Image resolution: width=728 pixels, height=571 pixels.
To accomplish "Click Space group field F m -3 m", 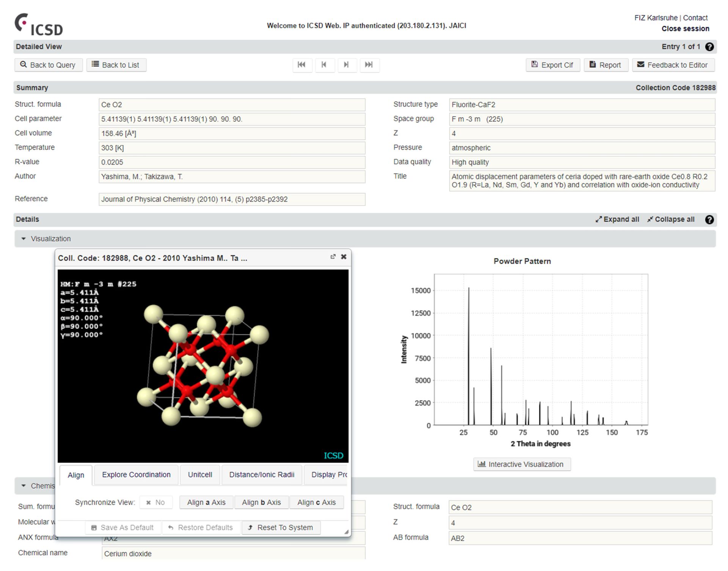I will [582, 119].
